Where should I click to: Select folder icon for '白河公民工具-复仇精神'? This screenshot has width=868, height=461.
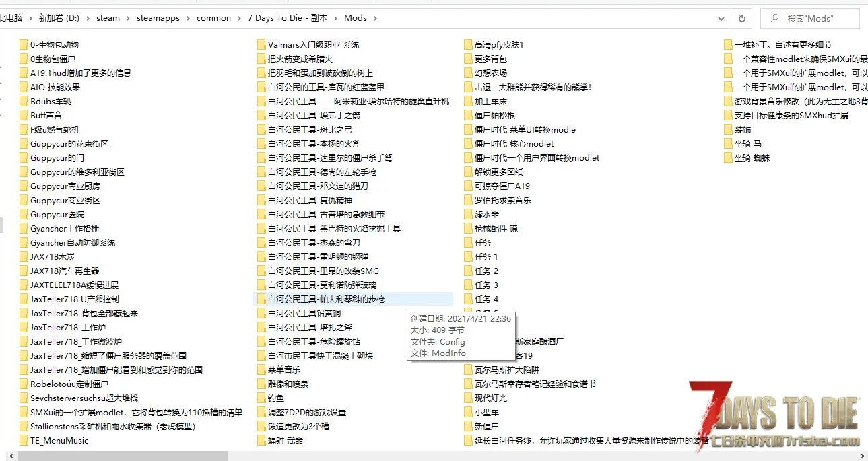tap(262, 201)
